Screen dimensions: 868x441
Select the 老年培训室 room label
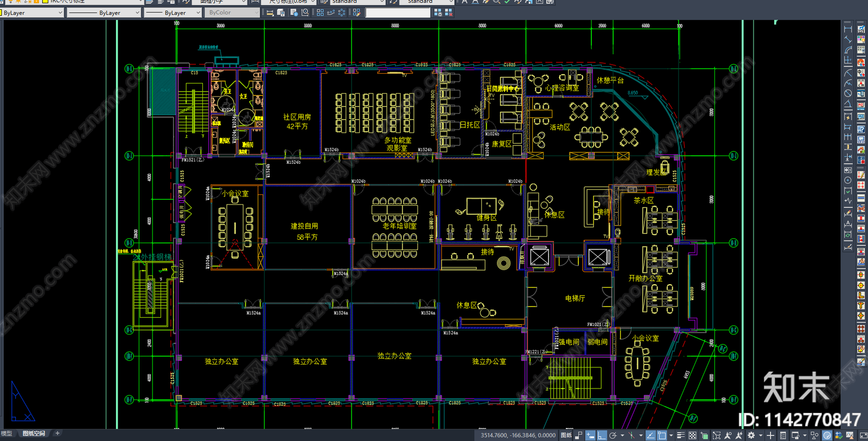coord(399,226)
